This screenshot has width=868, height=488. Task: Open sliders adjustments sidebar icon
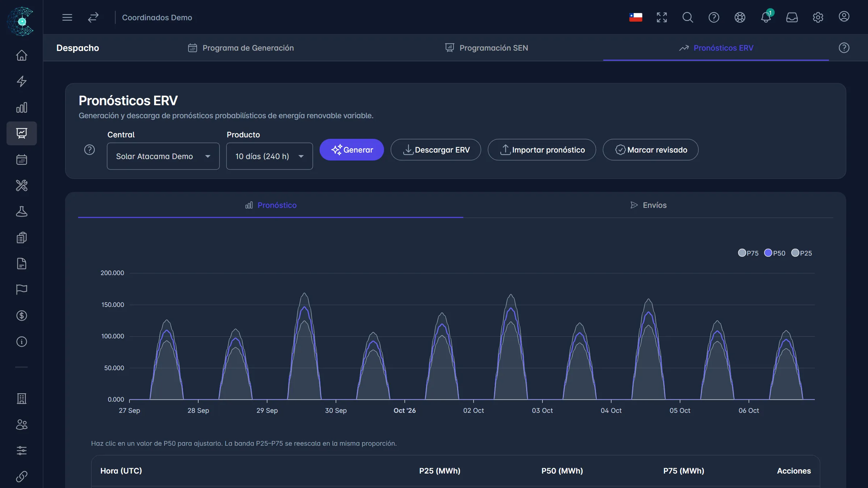coord(22,450)
